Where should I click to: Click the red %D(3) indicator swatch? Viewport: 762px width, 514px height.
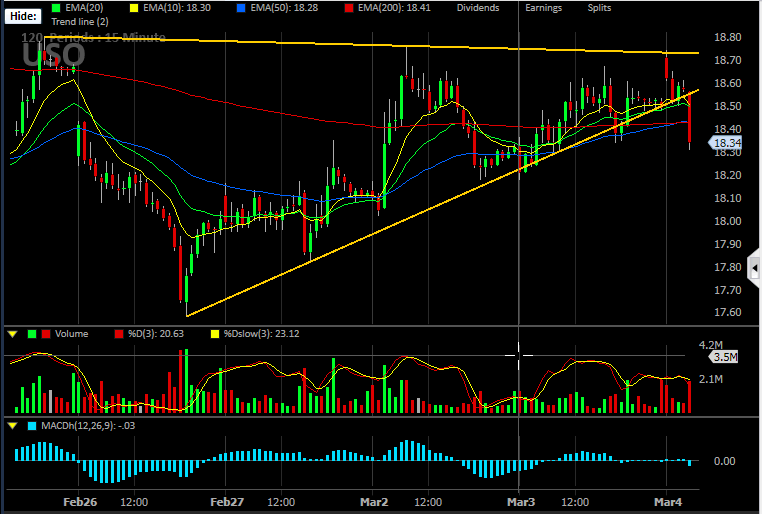tap(119, 334)
